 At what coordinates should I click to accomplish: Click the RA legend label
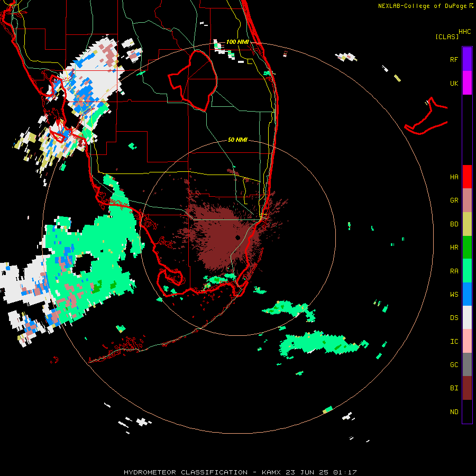[x=454, y=271]
